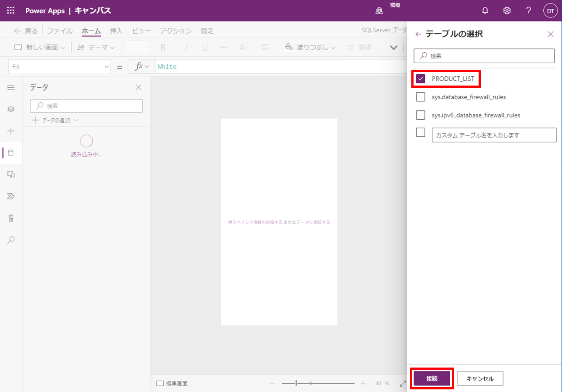This screenshot has width=562, height=392.
Task: Check the custom table name checkbox
Action: [421, 132]
